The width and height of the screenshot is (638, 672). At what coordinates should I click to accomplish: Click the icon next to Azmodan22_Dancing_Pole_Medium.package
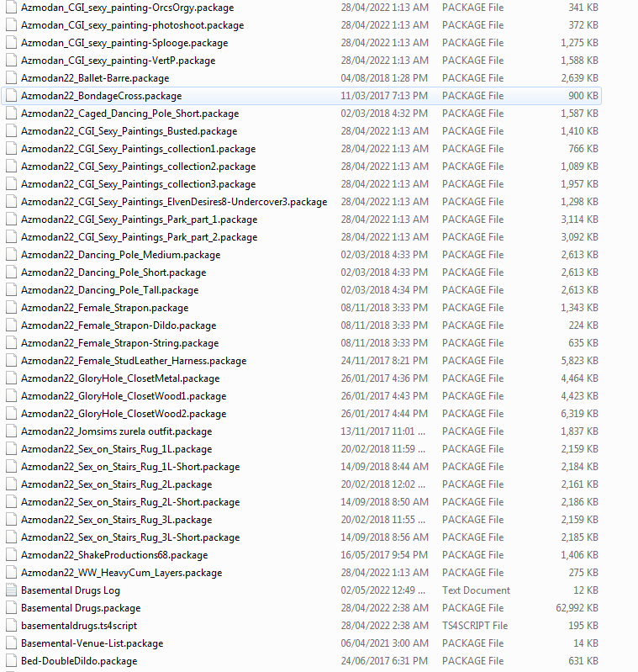click(12, 255)
